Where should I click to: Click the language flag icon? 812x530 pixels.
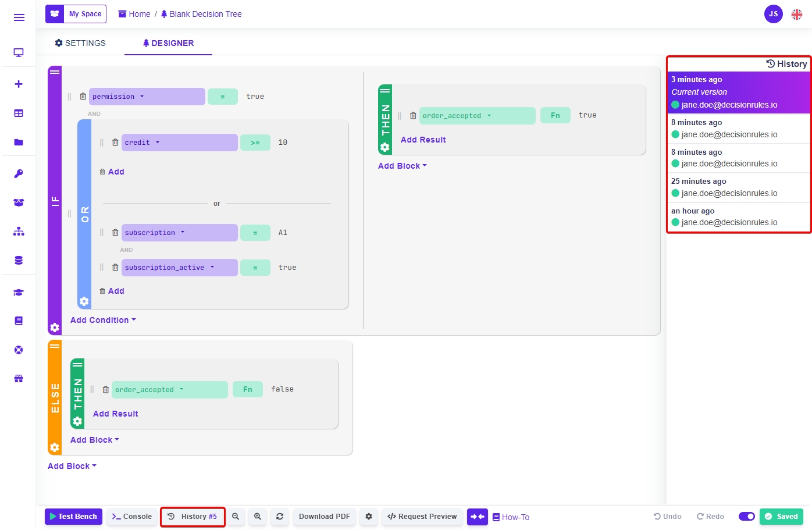click(797, 15)
